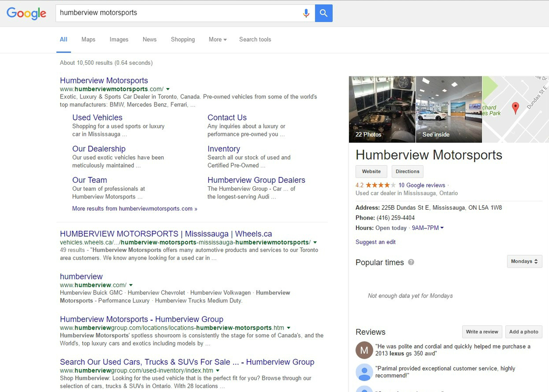Image resolution: width=549 pixels, height=392 pixels.
Task: Open the 22 Photos showroom thumbnail
Action: click(382, 109)
